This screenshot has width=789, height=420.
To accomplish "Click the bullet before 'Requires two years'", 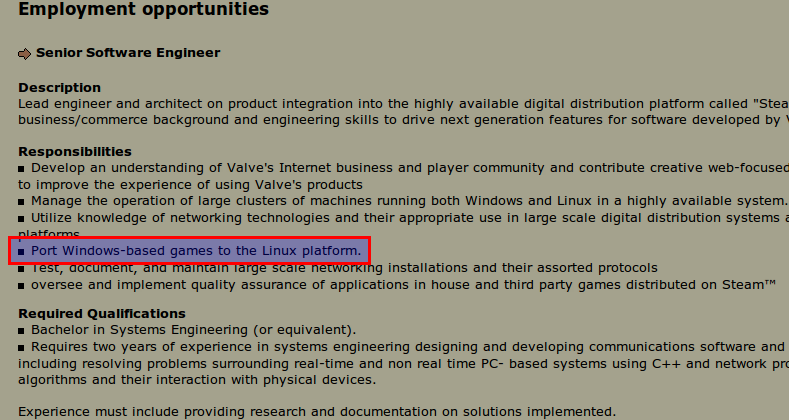I will [x=22, y=347].
